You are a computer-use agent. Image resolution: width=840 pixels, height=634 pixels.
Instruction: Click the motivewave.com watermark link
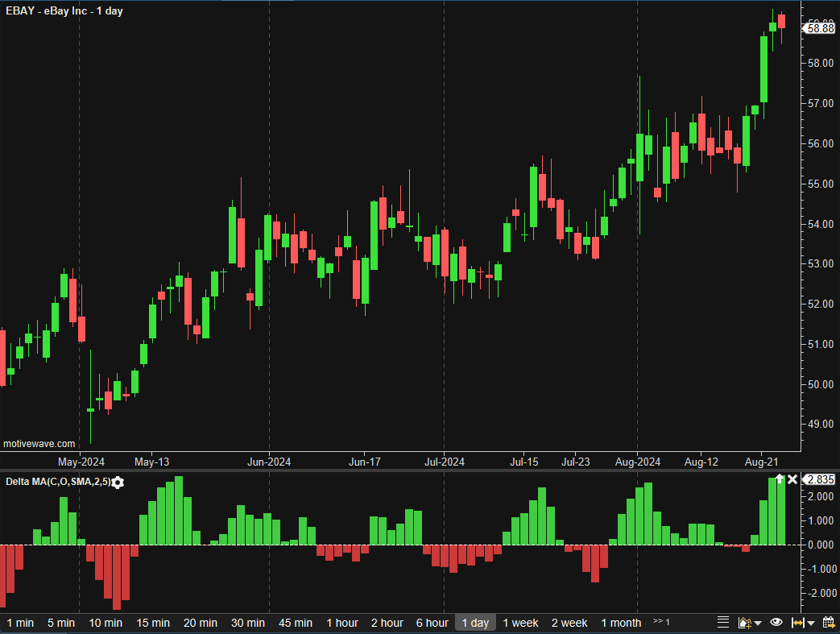tap(39, 444)
